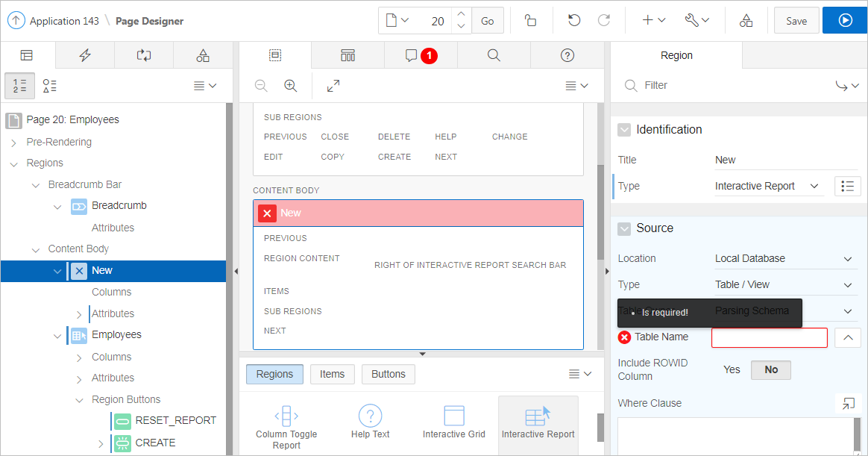Switch to the Messages tab
The width and height of the screenshot is (868, 456).
[421, 55]
